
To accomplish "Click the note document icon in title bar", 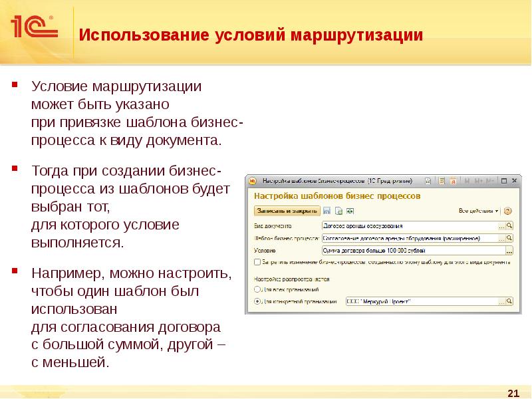I will (x=428, y=180).
